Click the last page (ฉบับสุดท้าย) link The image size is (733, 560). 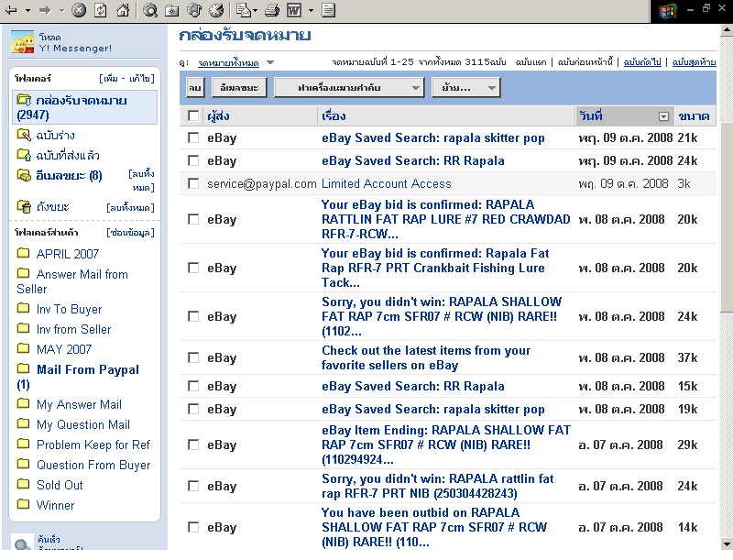[x=695, y=61]
